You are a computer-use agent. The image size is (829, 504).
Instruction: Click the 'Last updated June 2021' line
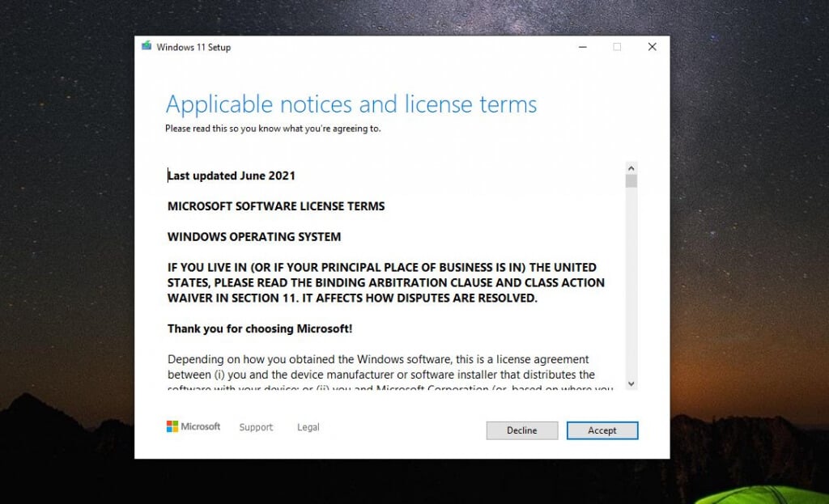[232, 176]
